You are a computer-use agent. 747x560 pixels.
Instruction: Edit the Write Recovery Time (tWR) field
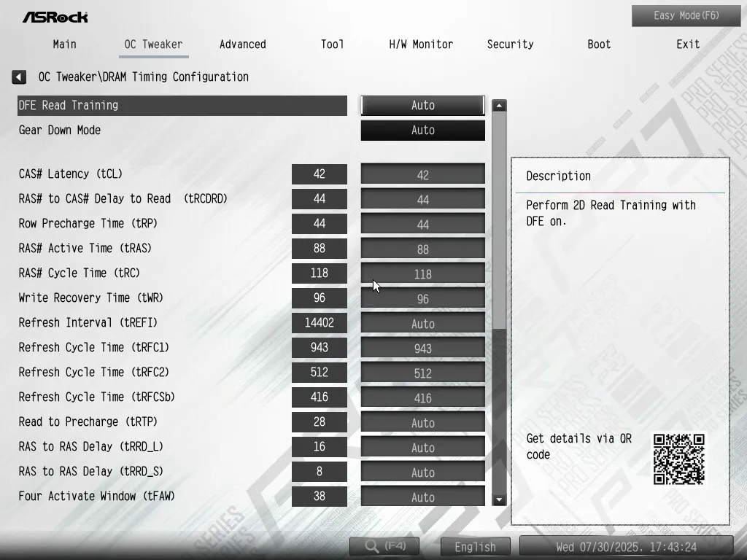(x=423, y=298)
